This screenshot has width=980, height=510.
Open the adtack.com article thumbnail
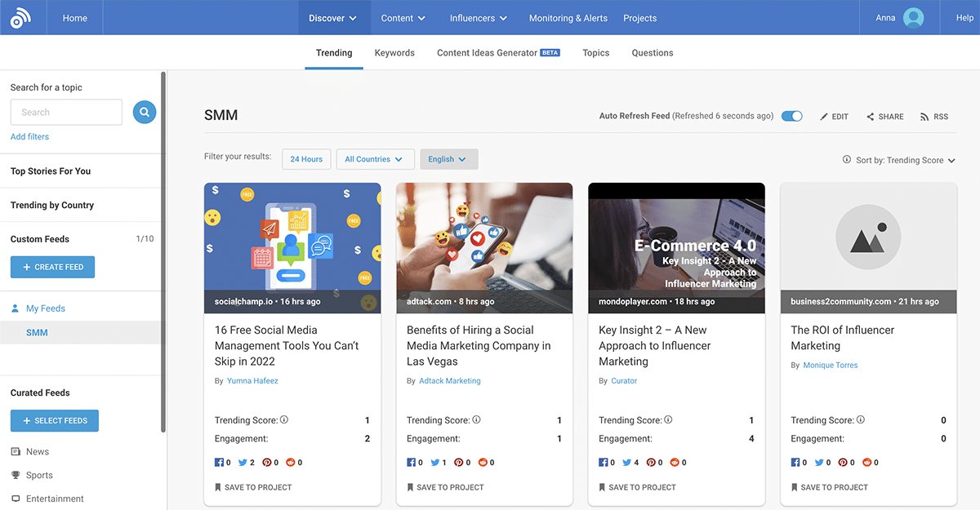tap(484, 248)
